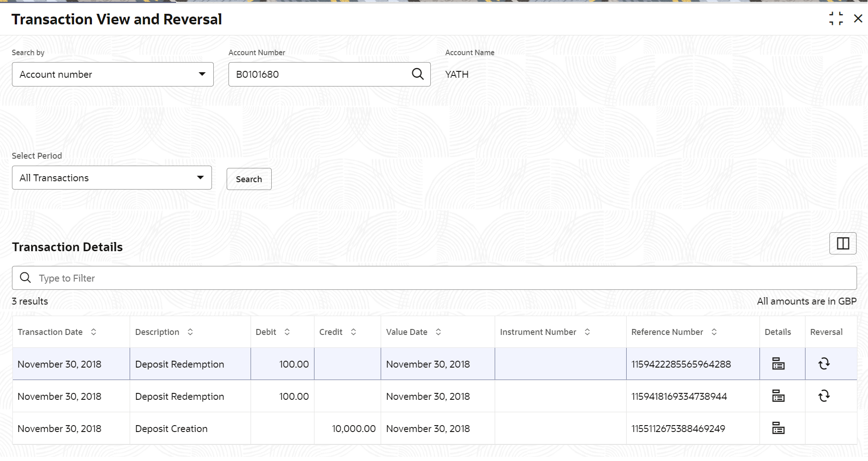Click the account number search magnifier icon
Image resolution: width=868 pixels, height=461 pixels.
[x=417, y=74]
